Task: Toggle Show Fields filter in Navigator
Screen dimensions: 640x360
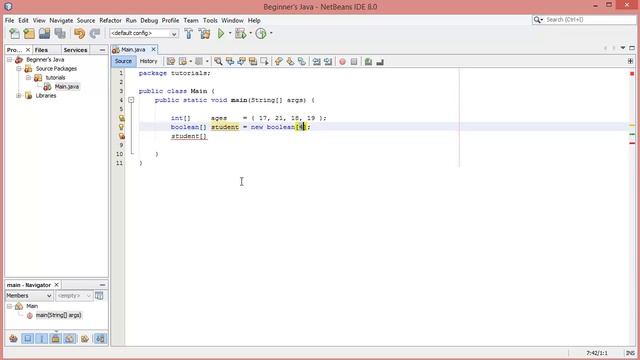Action: point(27,338)
